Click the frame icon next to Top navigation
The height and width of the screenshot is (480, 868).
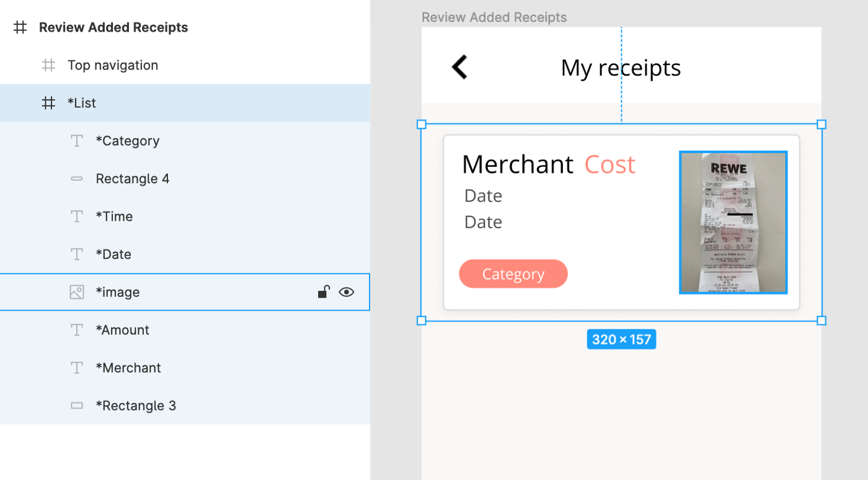(48, 65)
